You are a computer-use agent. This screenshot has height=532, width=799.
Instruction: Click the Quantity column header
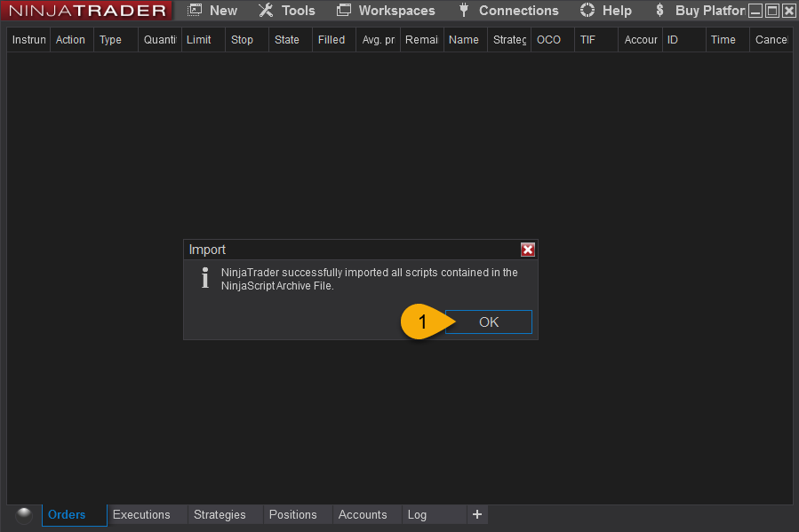[x=159, y=40]
